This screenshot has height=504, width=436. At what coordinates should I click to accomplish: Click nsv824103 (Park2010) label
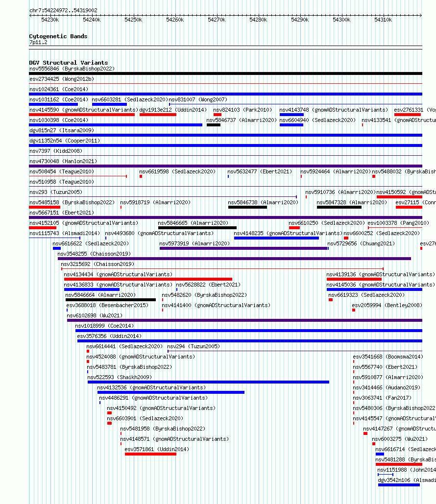pos(242,110)
